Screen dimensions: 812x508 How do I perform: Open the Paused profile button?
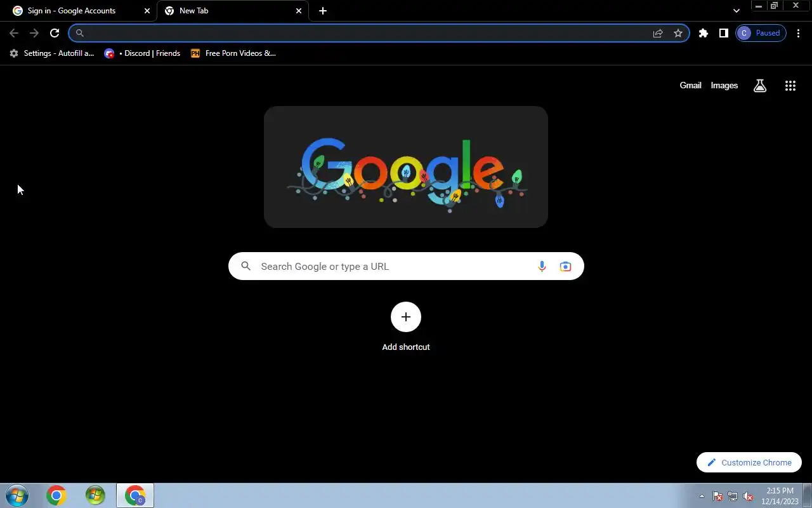point(761,33)
